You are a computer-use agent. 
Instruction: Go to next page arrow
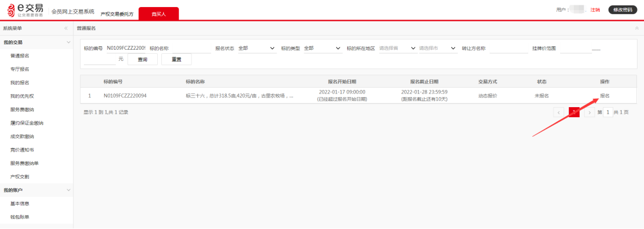click(x=590, y=112)
